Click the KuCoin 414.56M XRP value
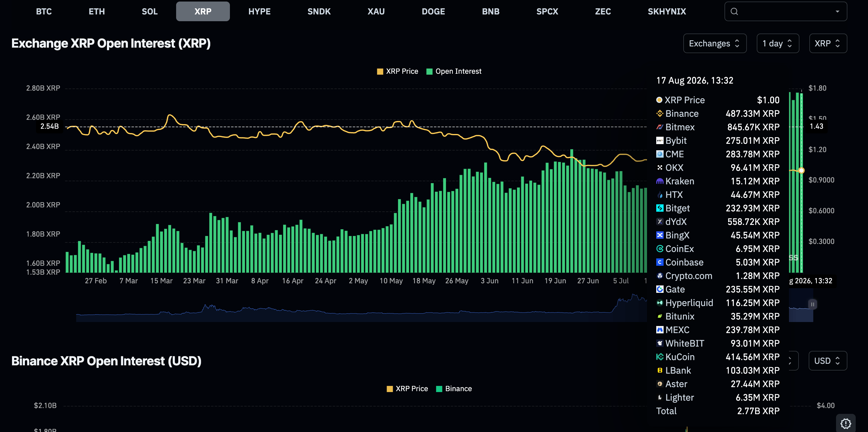868x432 pixels. coord(752,357)
